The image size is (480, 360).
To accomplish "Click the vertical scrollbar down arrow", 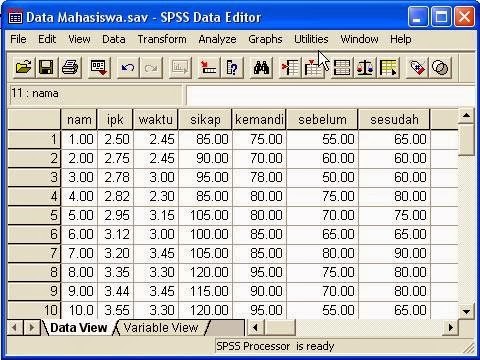I will click(466, 312).
